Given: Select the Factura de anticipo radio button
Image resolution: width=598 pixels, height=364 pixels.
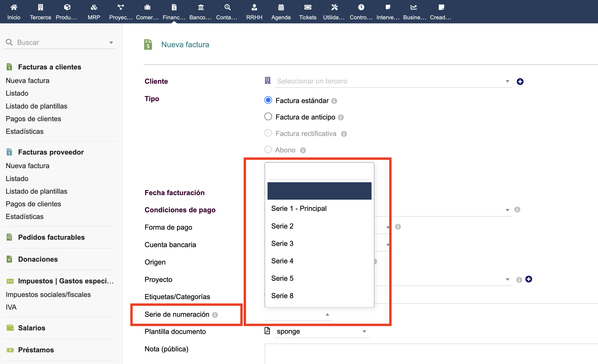Looking at the screenshot, I should [268, 117].
